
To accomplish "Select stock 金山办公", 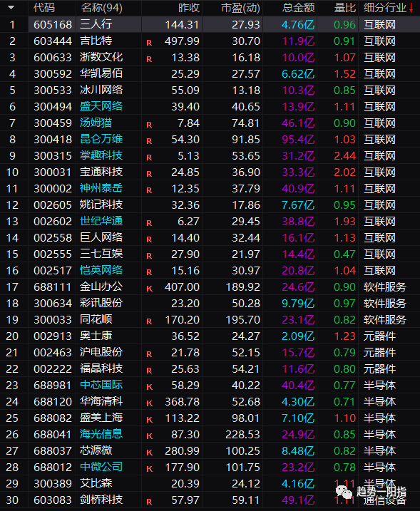I will pyautogui.click(x=101, y=287).
